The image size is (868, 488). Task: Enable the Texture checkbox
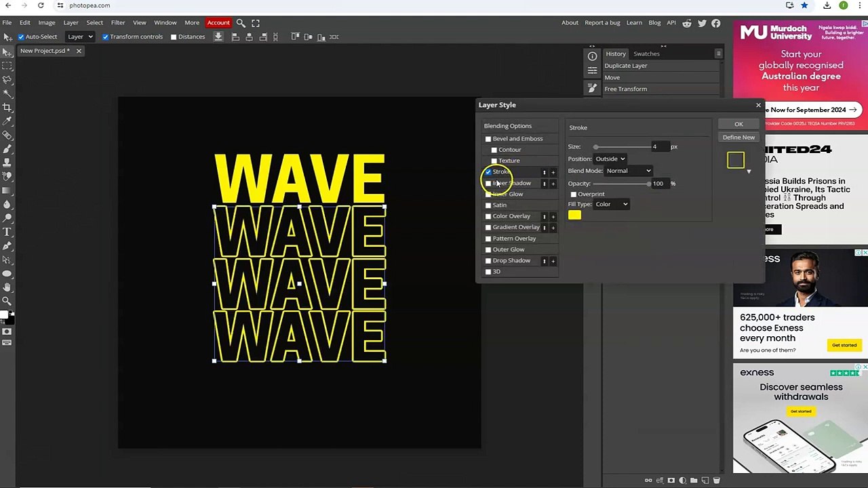(494, 161)
